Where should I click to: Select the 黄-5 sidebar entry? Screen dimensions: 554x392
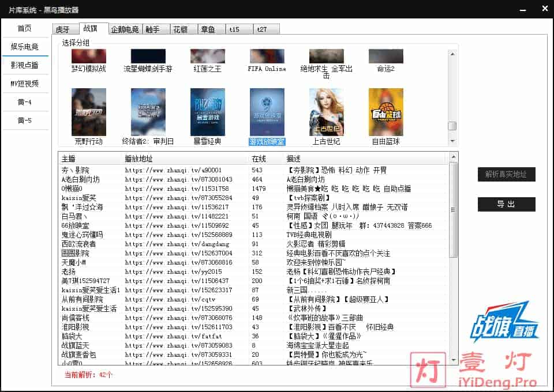click(25, 120)
